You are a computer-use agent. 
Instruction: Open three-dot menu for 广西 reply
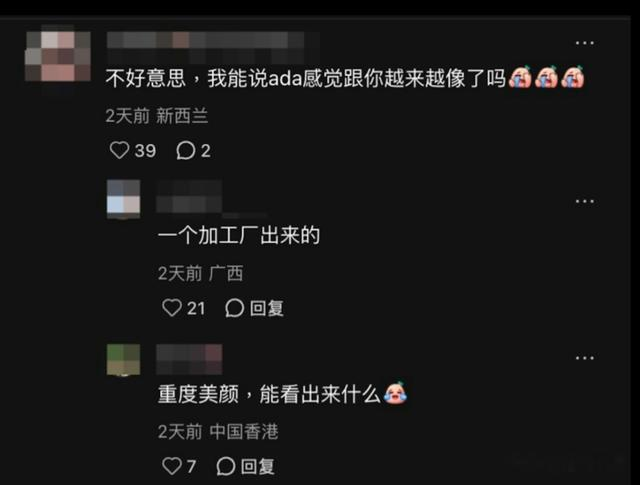584,201
